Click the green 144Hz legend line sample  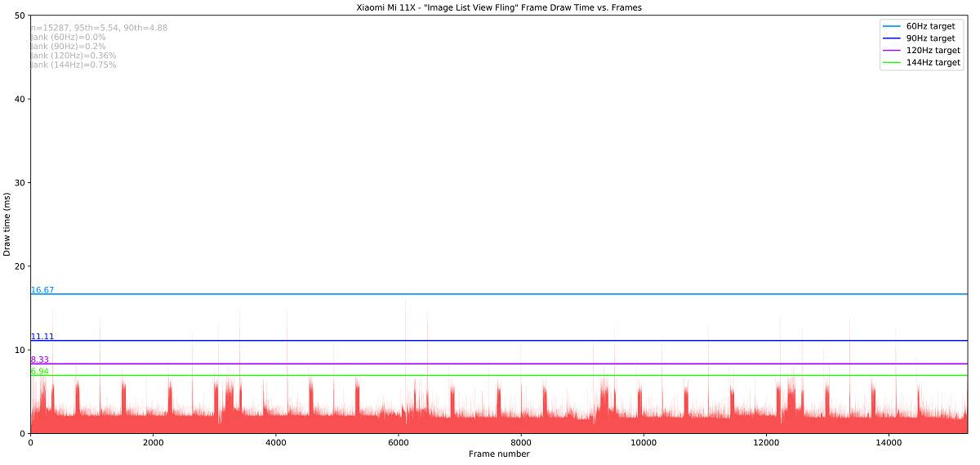[891, 62]
